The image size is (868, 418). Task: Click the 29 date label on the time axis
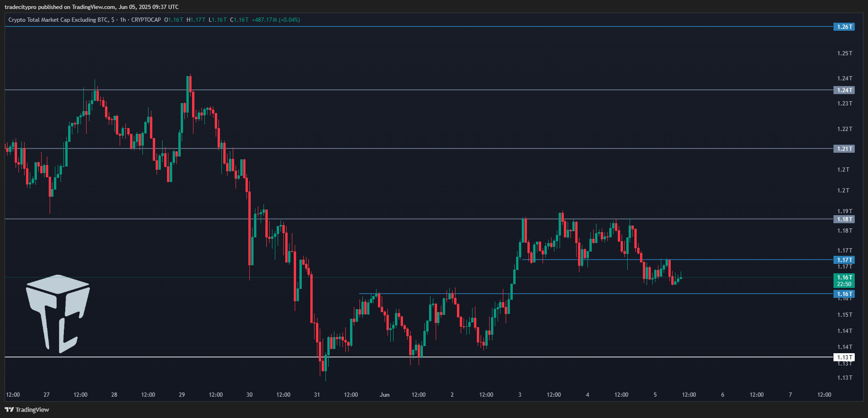182,394
